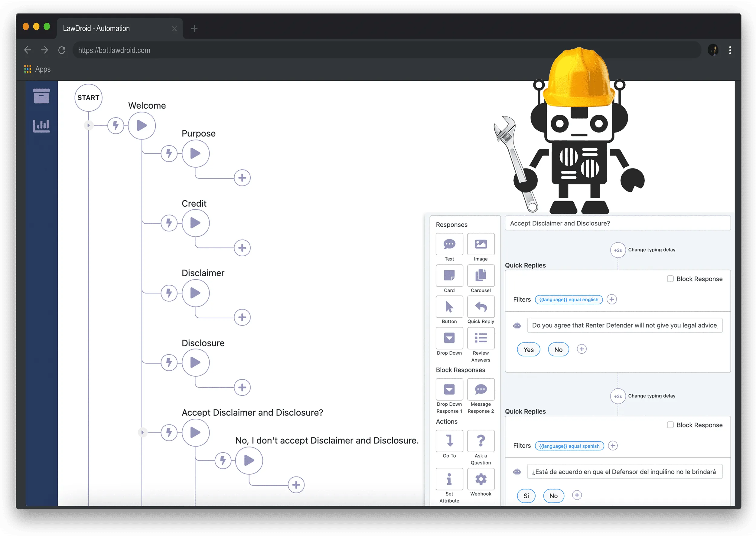Add a Webhook action

pyautogui.click(x=481, y=479)
